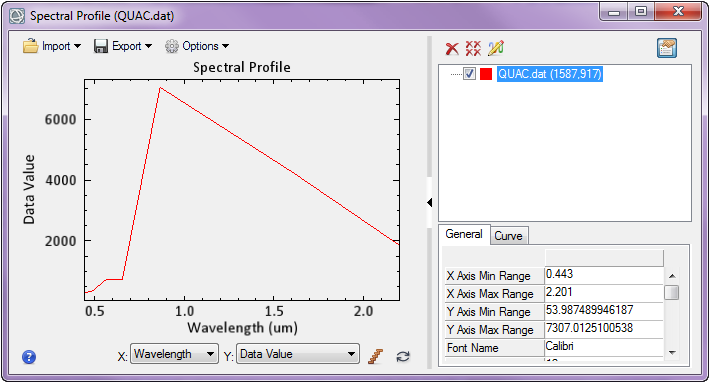Click the red spectral curve peak
This screenshot has height=383, width=710.
coord(160,87)
